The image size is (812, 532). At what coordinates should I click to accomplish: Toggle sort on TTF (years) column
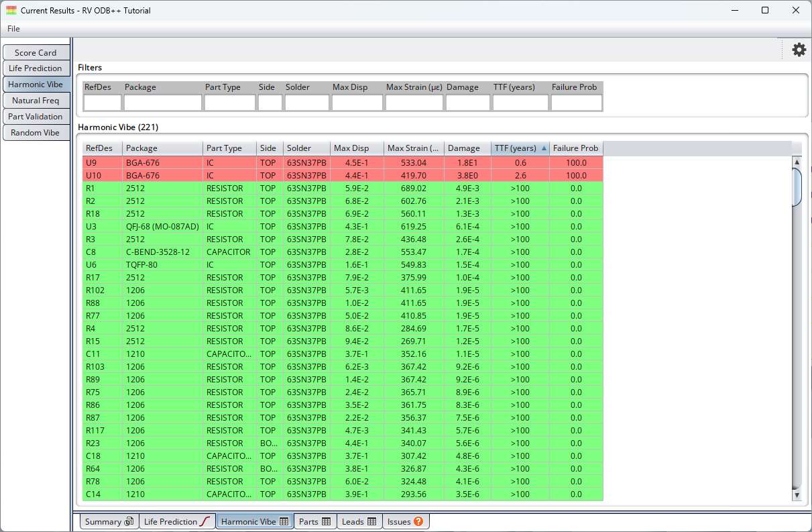(x=520, y=148)
